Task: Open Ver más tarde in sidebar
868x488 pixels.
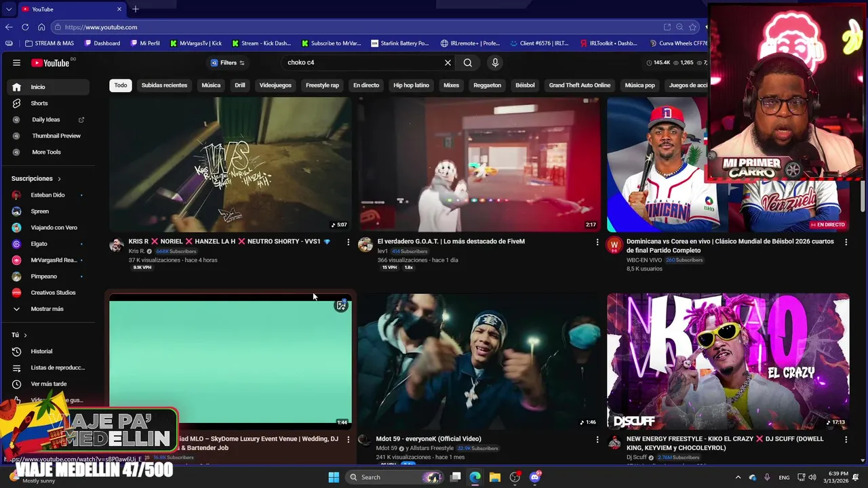Action: (x=48, y=384)
